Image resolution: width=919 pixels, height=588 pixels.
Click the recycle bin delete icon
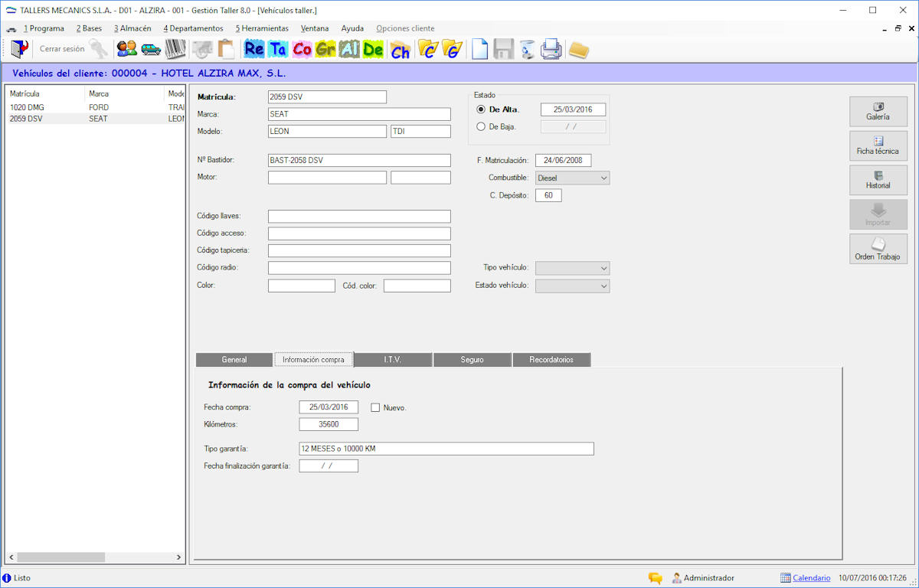click(527, 49)
